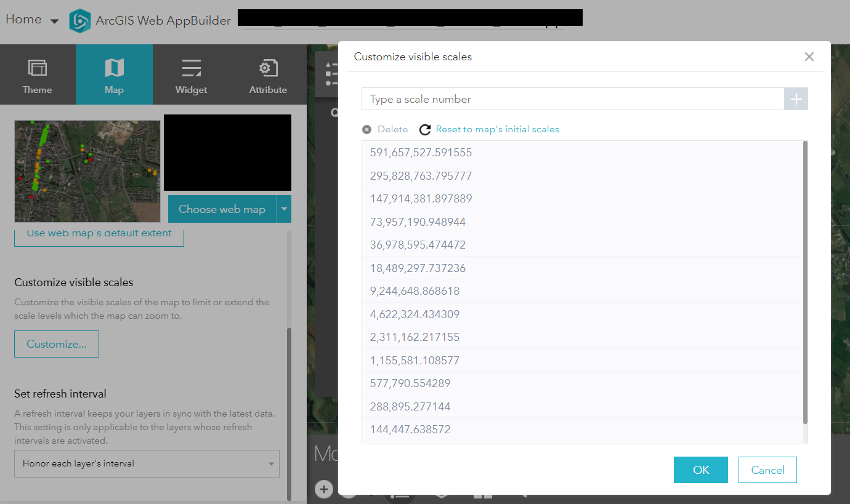This screenshot has height=504, width=850.
Task: Confirm scales with the OK button
Action: (x=700, y=470)
